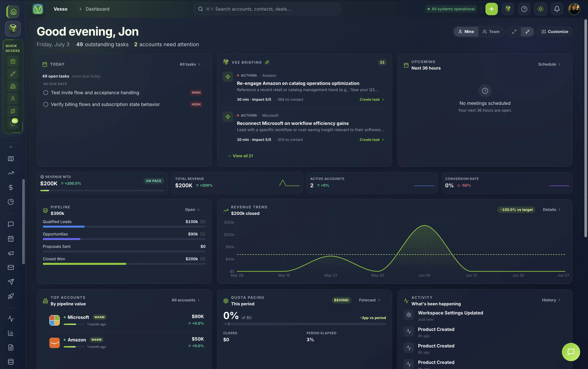The width and height of the screenshot is (588, 369).
Task: Click the Closed Won pipeline bar
Action: point(124,264)
